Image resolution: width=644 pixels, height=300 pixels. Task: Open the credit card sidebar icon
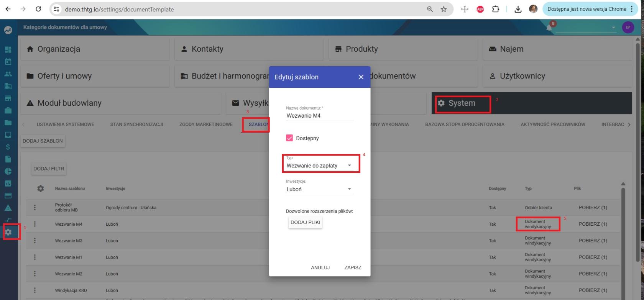pyautogui.click(x=8, y=195)
